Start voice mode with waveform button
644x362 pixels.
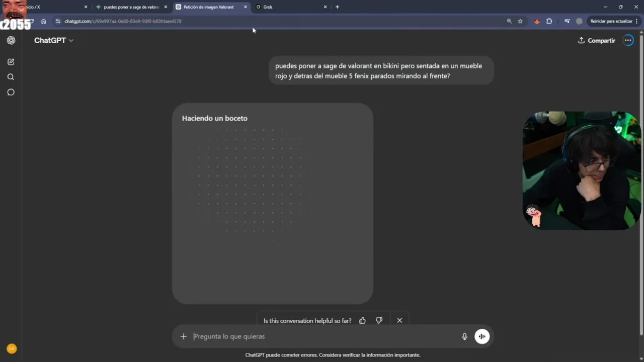pos(482,336)
